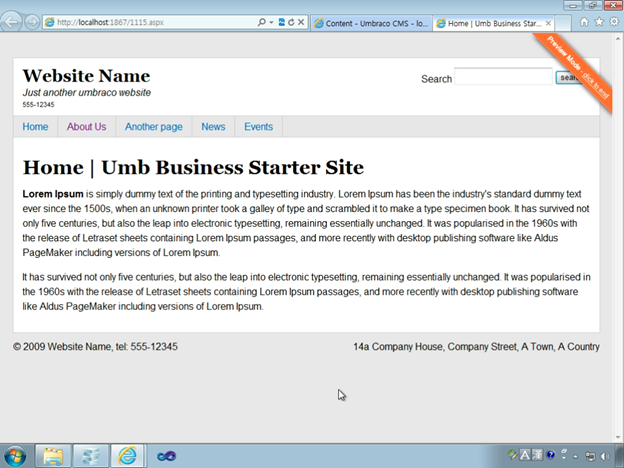Click the footer copyright 2009 Website Name text
Image resolution: width=624 pixels, height=468 pixels.
pos(96,347)
